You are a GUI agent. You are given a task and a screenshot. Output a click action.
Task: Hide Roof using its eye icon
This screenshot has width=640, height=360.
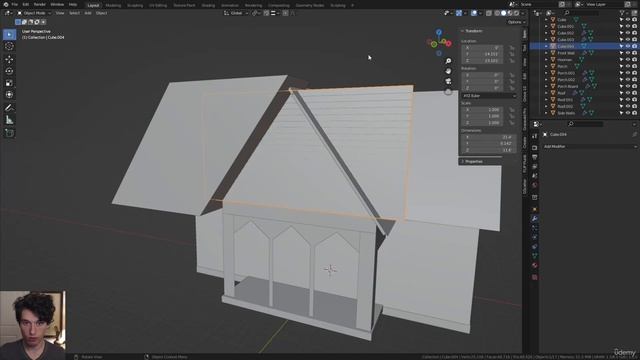point(628,93)
